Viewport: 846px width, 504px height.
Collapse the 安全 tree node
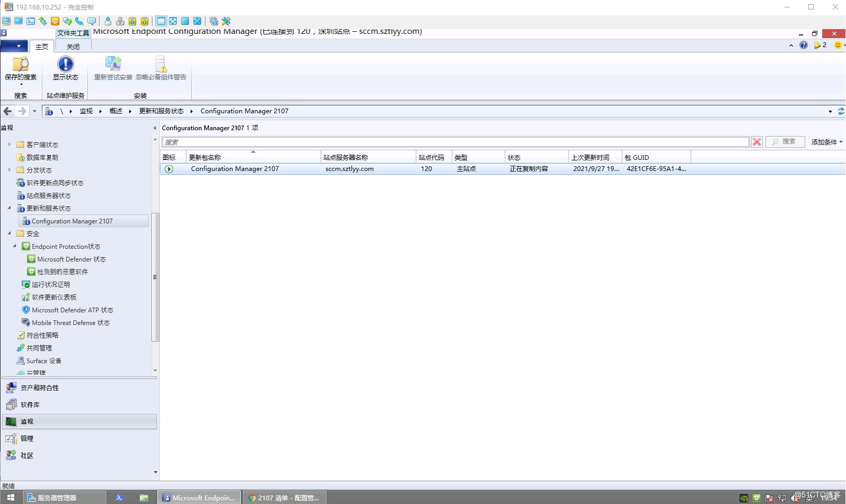coord(10,233)
